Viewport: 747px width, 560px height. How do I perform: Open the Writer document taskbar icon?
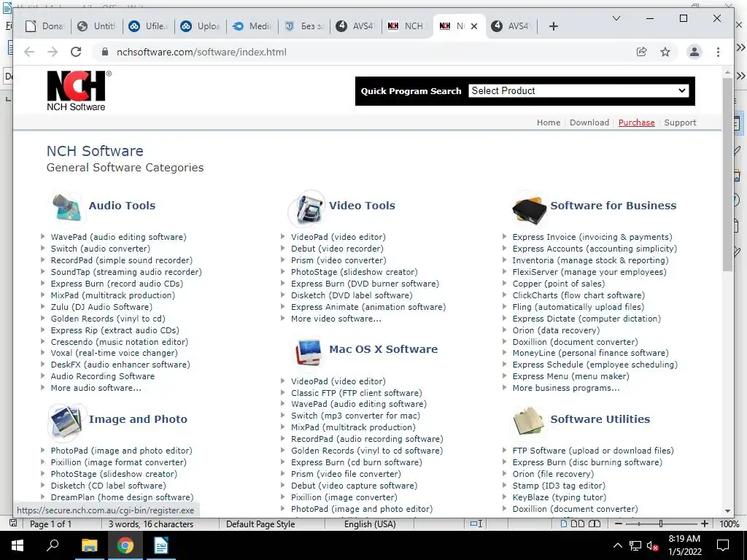click(161, 545)
